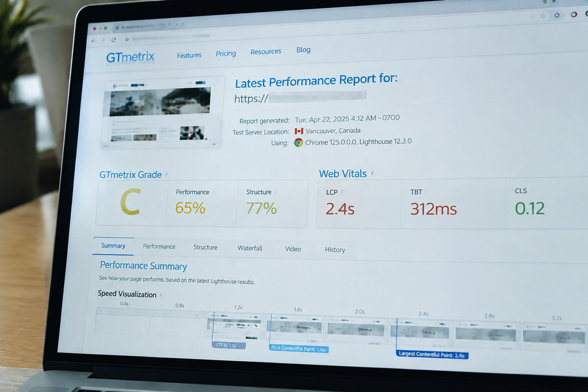Click the red circle icon in browser toolbar
588x392 pixels.
tap(574, 14)
